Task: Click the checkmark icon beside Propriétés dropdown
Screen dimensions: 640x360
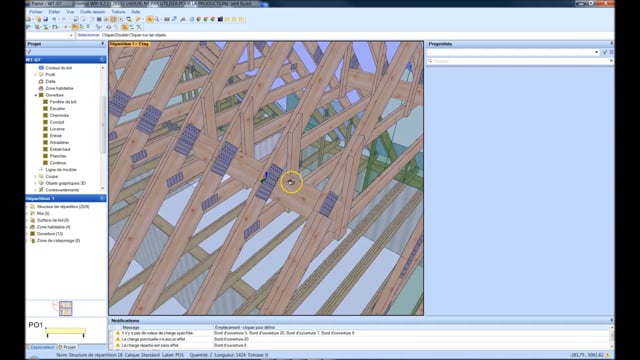Action: pos(605,52)
